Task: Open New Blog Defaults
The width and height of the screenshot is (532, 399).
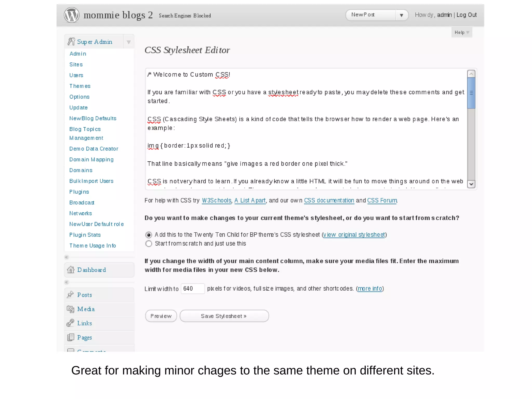Action: click(93, 118)
